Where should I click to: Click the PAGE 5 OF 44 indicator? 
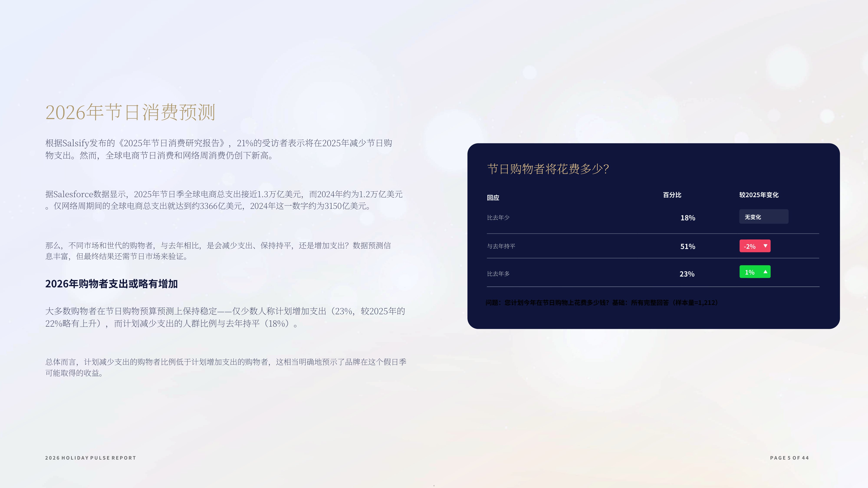(x=789, y=458)
